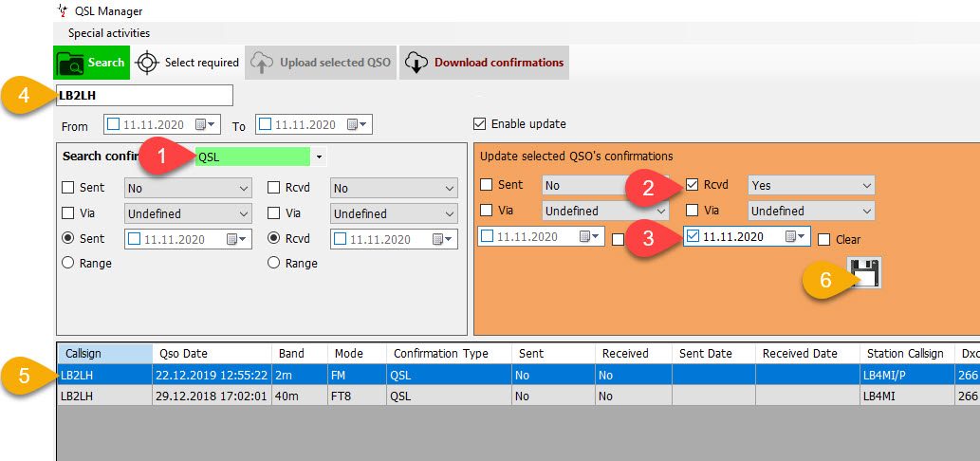Check Rcvd in Search confirmation panel
Viewport: 980px width, 461px height.
click(273, 187)
